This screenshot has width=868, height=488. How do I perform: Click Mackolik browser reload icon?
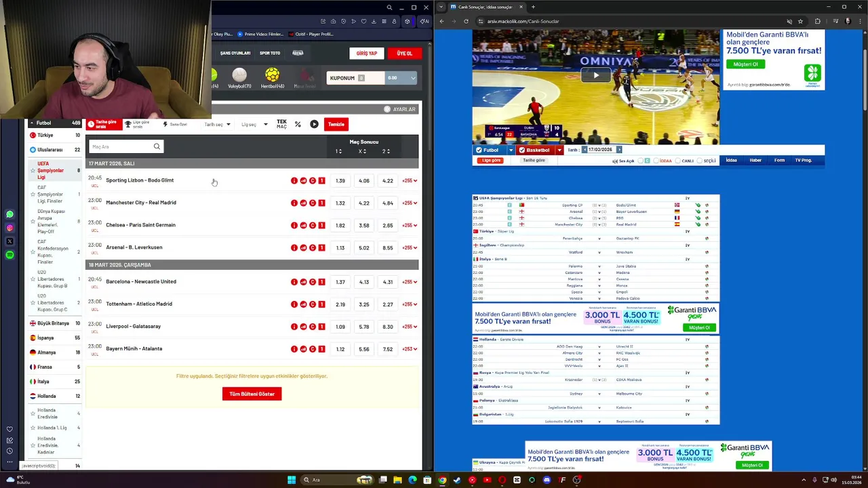point(466,21)
